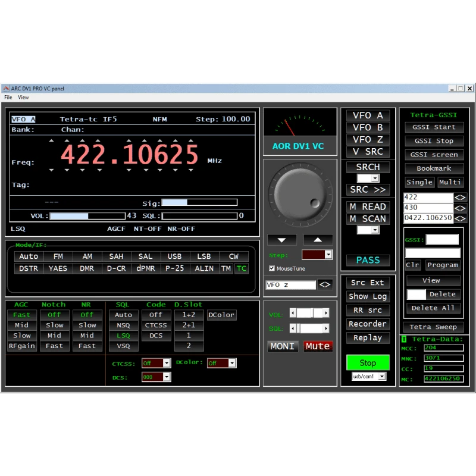The image size is (476, 476).
Task: Click swap arrows beside 0422.106250 field
Action: point(460,218)
